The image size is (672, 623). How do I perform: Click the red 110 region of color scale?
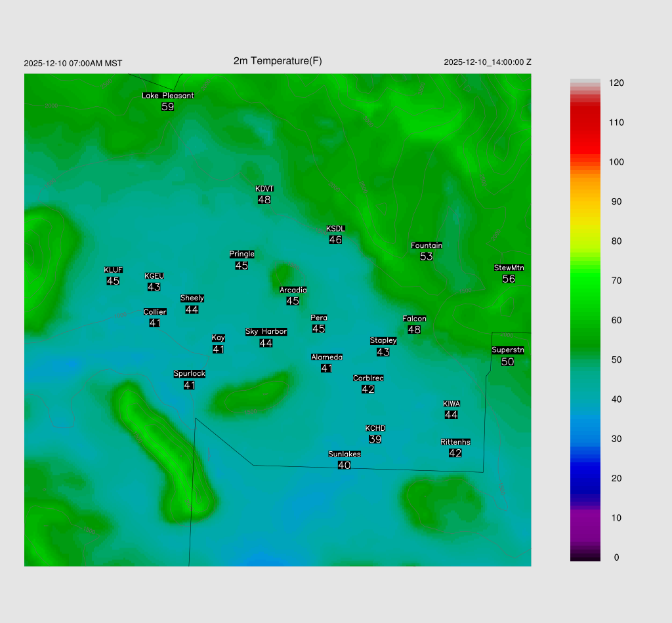[585, 123]
